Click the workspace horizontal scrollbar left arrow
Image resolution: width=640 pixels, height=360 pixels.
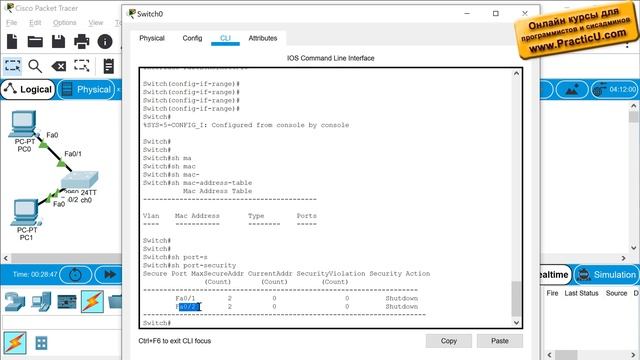pos(6,258)
